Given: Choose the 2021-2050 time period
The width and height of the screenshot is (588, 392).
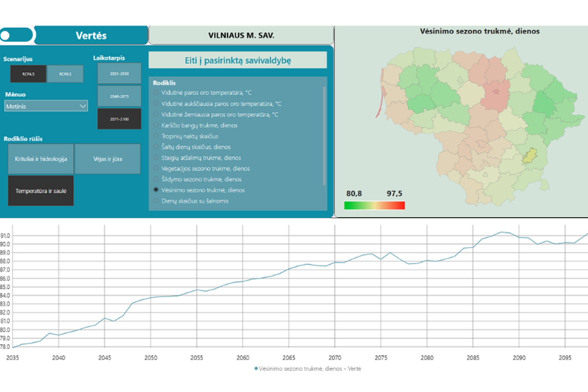Looking at the screenshot, I should (x=119, y=73).
